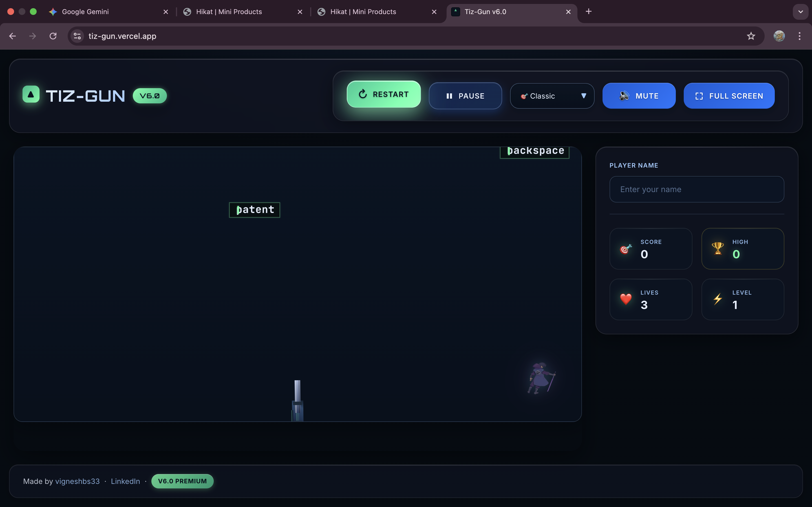Click the V6.0 PREMIUM badge

182,481
